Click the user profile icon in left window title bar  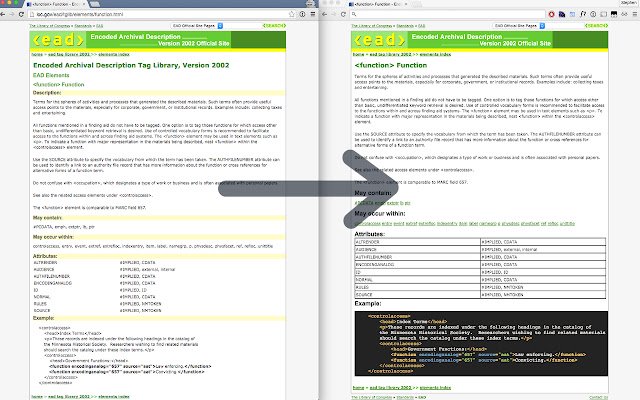[x=310, y=4]
